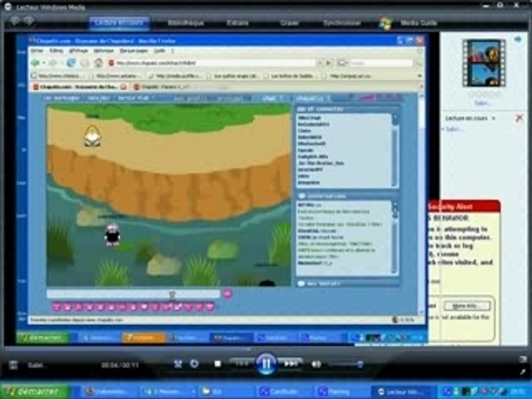Click the connected users list scrollbar
The image size is (532, 399).
pyautogui.click(x=395, y=150)
